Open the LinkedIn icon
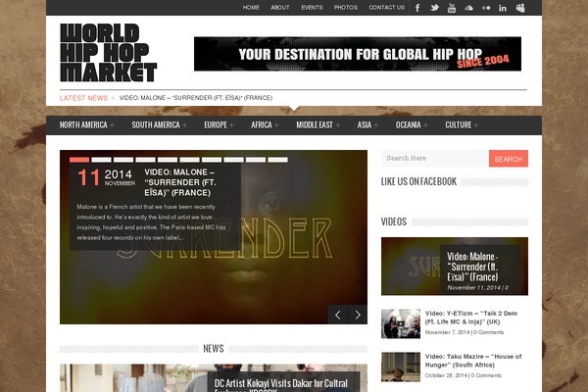 click(x=503, y=8)
